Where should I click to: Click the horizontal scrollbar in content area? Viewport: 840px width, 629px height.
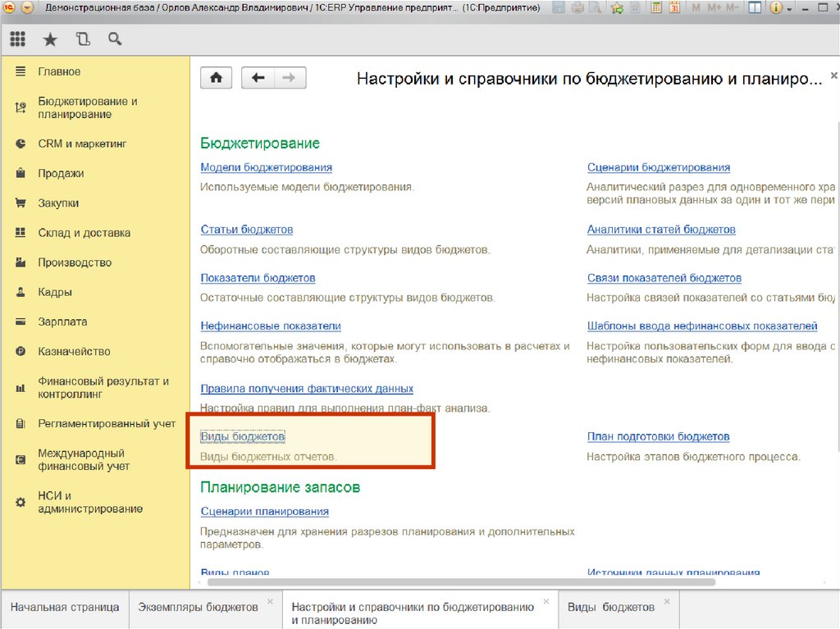pos(461,582)
